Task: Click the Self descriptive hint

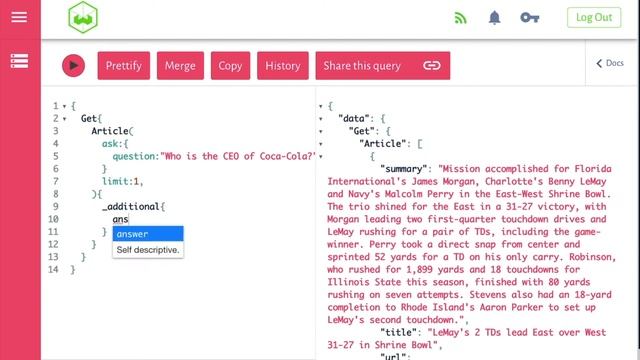Action: pyautogui.click(x=148, y=250)
